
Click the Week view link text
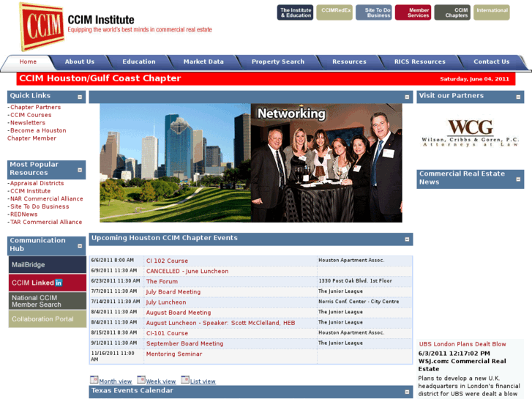161,381
